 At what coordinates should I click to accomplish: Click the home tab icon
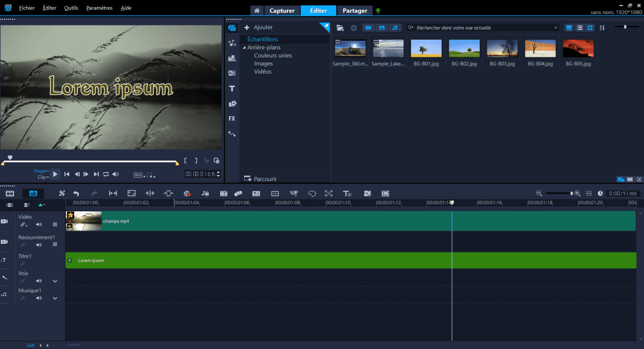[x=257, y=11]
